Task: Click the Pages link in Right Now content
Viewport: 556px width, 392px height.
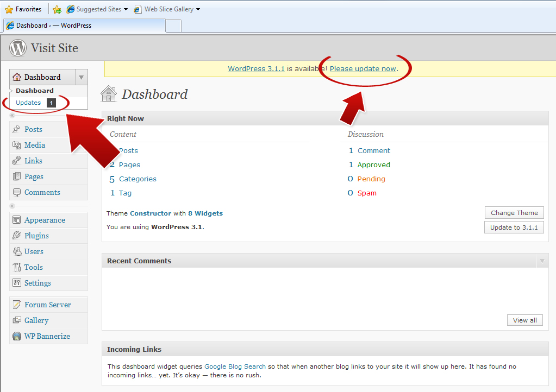Action: point(129,165)
